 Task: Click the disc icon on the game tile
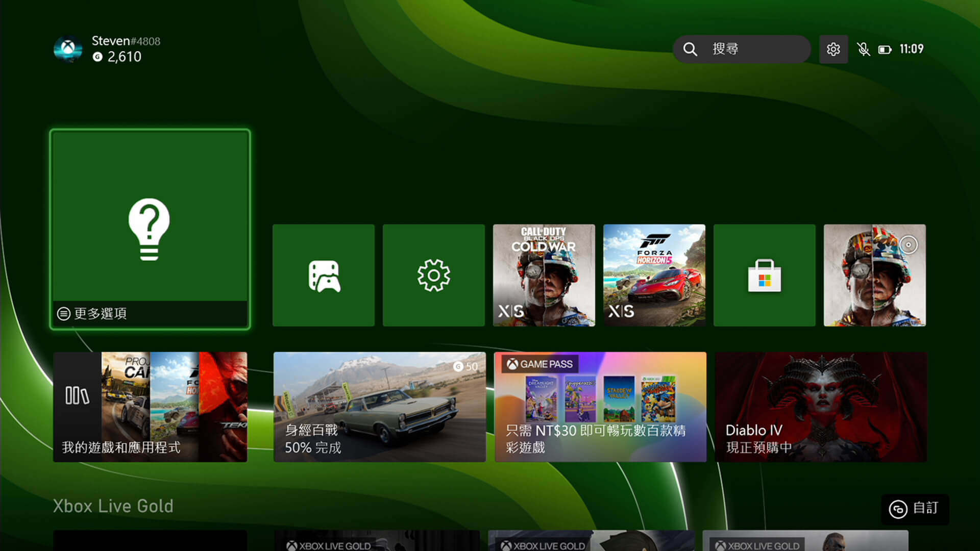pos(909,245)
